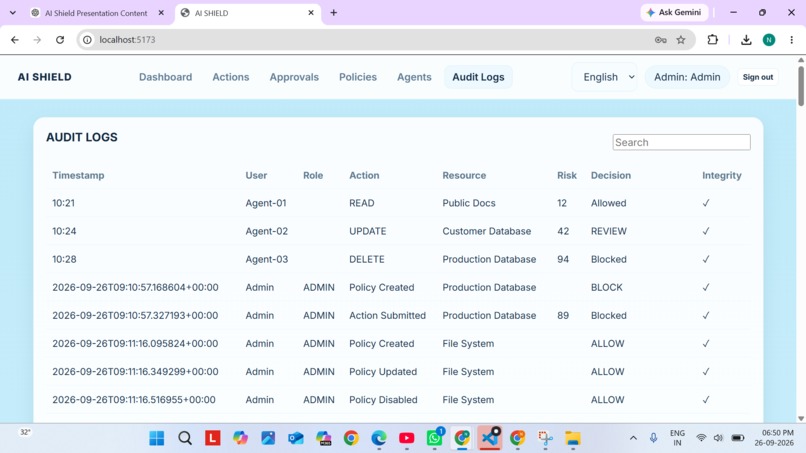The image size is (806, 453).
Task: Open File Explorer from taskbar
Action: point(573,438)
